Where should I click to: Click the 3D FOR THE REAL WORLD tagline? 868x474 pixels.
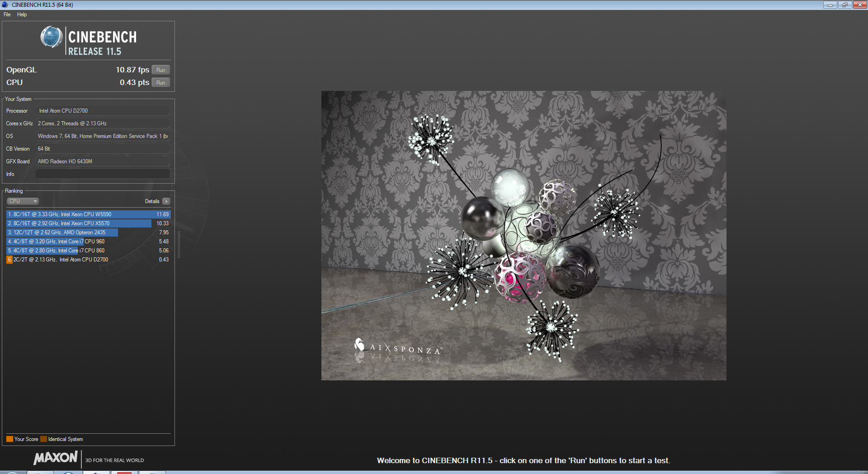[115, 460]
